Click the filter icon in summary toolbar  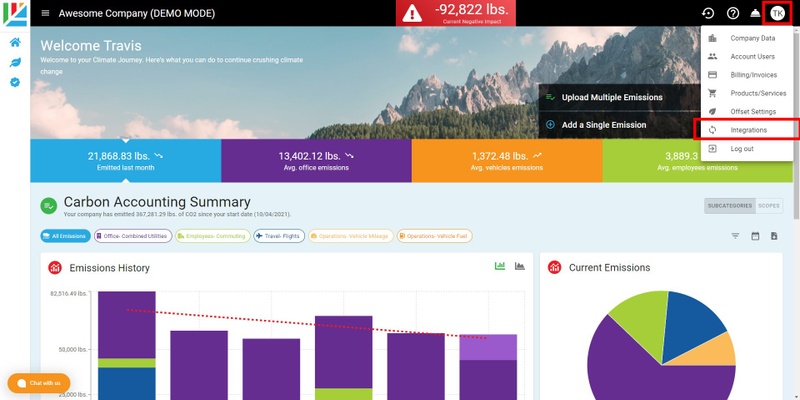coord(735,236)
